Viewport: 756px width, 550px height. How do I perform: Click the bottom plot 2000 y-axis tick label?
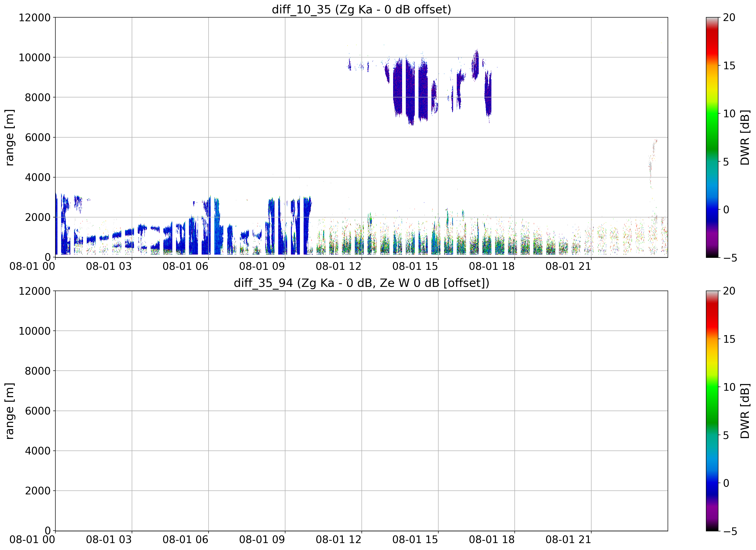(38, 491)
